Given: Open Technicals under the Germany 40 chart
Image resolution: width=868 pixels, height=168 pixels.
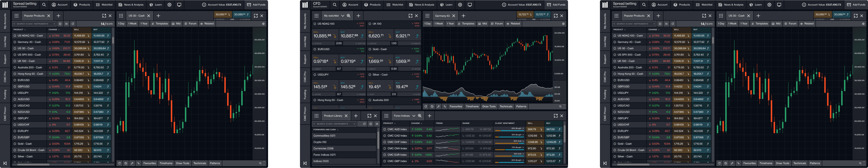Looking at the screenshot, I should [506, 106].
